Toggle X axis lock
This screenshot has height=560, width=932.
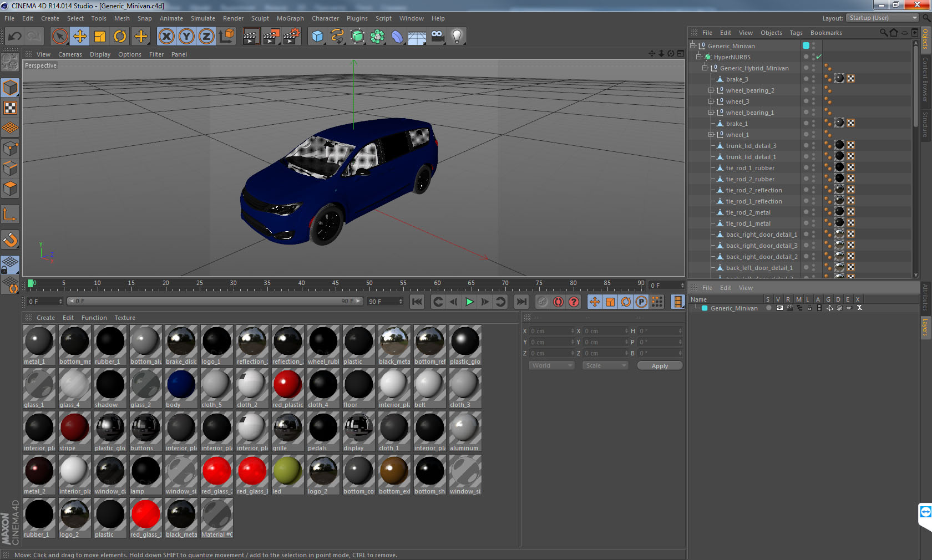[166, 37]
